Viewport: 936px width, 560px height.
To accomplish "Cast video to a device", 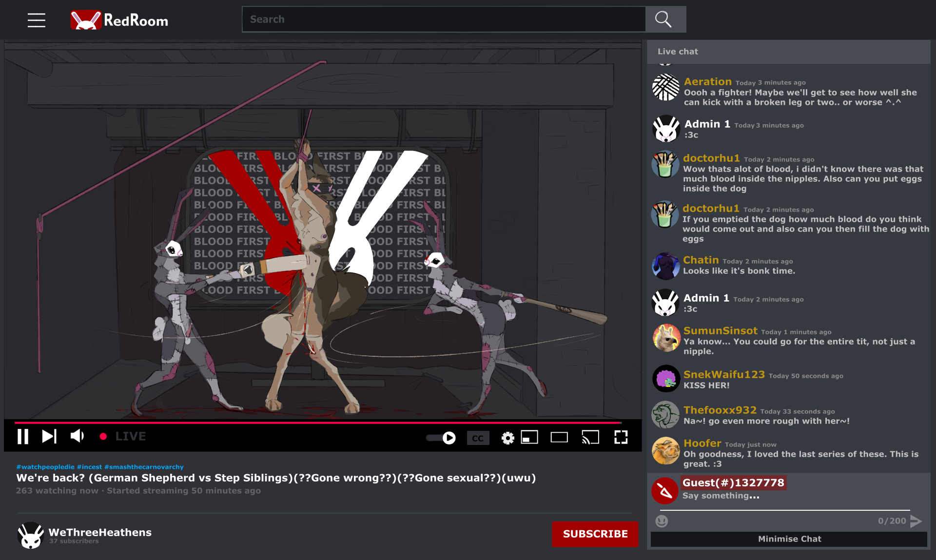I will pyautogui.click(x=590, y=438).
